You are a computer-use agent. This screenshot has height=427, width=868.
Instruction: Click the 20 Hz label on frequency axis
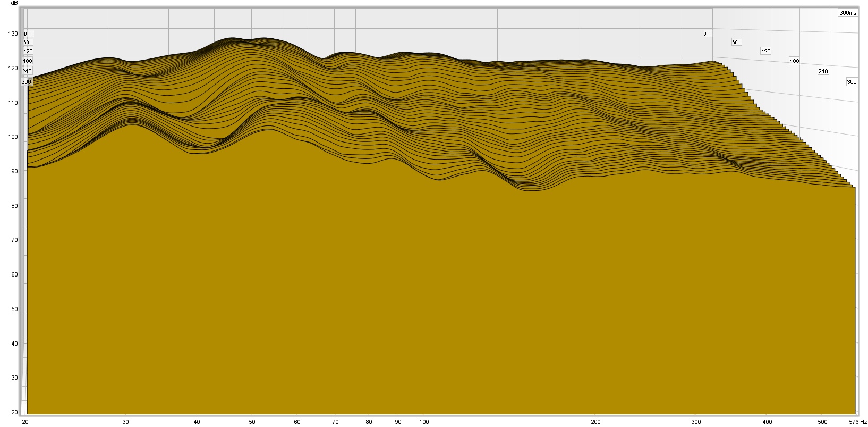25,422
